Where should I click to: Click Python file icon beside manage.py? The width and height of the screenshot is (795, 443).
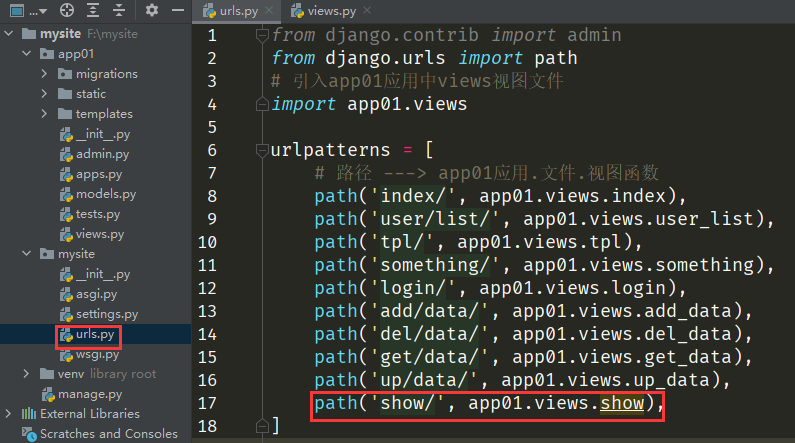pos(48,395)
